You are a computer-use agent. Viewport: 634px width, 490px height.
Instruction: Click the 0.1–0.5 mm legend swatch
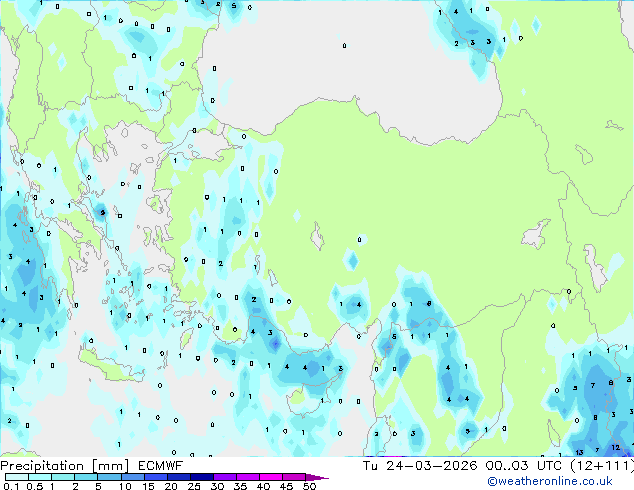click(17, 477)
